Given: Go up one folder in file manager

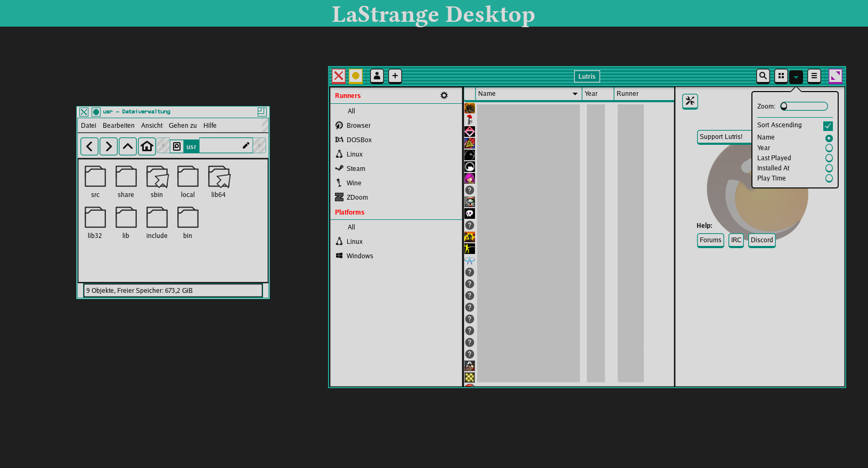Looking at the screenshot, I should 128,146.
